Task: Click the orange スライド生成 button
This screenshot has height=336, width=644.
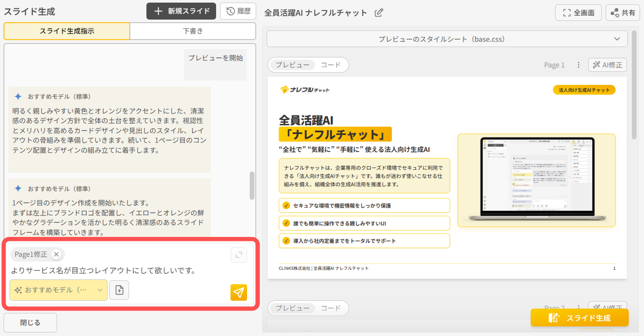Action: point(580,318)
